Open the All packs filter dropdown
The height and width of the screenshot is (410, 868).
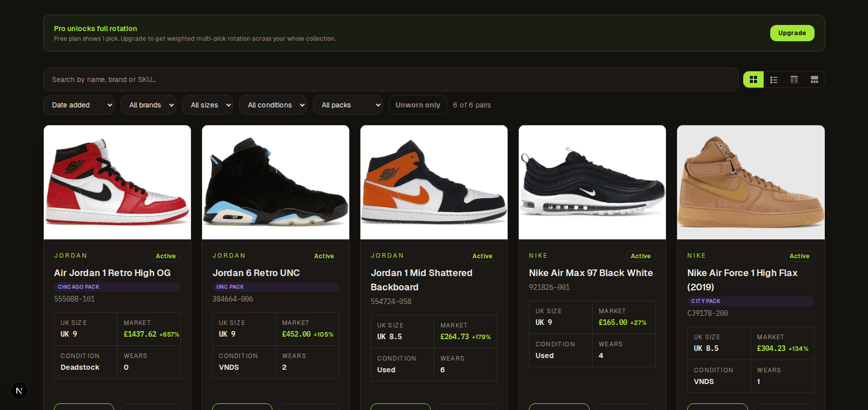coord(348,105)
